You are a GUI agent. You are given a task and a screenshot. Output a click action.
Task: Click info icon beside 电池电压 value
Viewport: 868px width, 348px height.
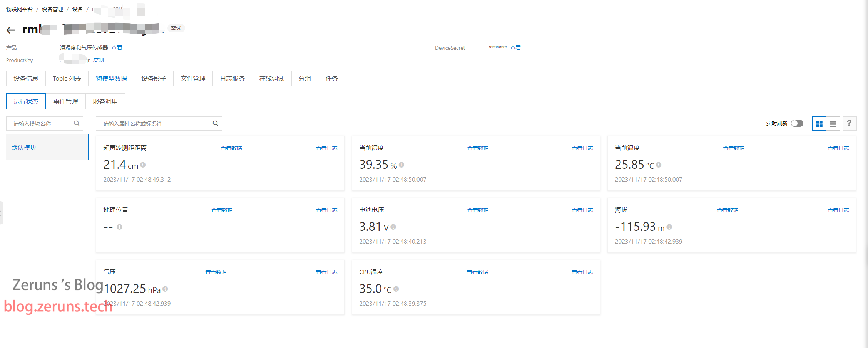(393, 227)
